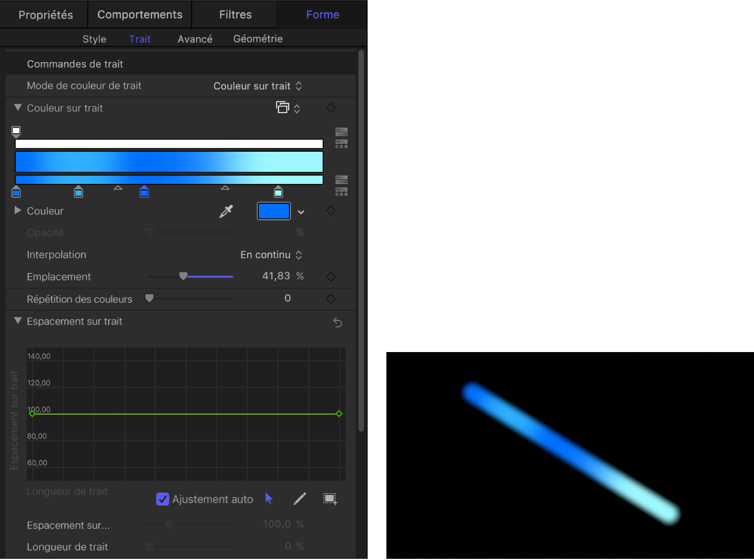
Task: Open the Filtres tab
Action: (x=236, y=15)
